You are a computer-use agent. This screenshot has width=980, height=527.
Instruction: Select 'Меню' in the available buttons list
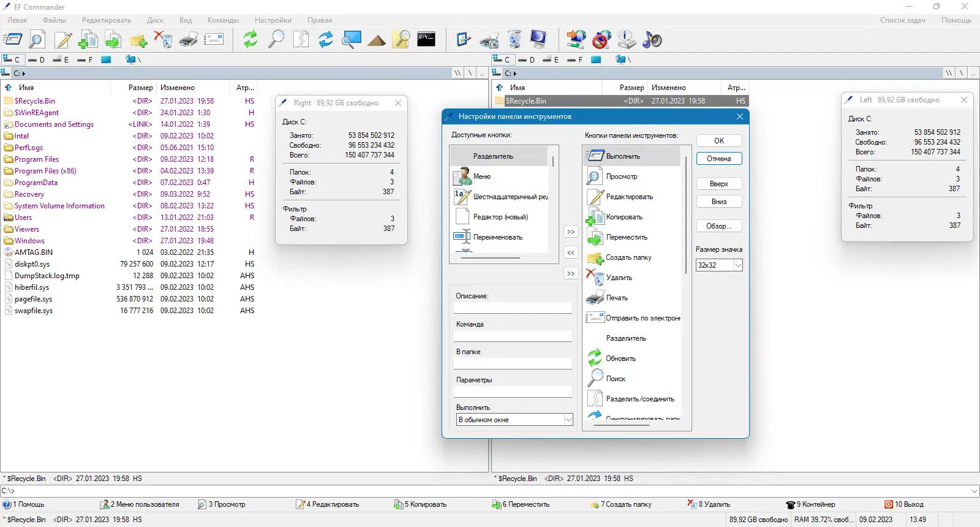499,176
